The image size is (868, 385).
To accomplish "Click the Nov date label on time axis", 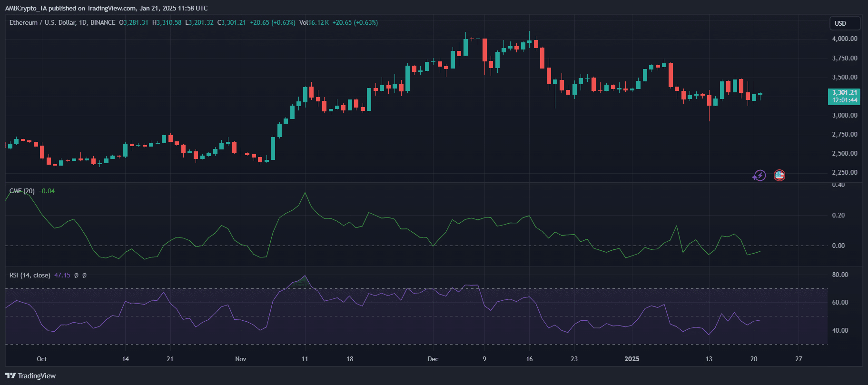I will 241,359.
